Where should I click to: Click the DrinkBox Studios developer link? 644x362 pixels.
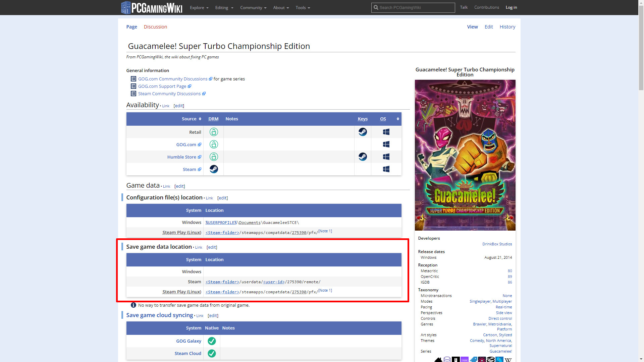point(497,244)
